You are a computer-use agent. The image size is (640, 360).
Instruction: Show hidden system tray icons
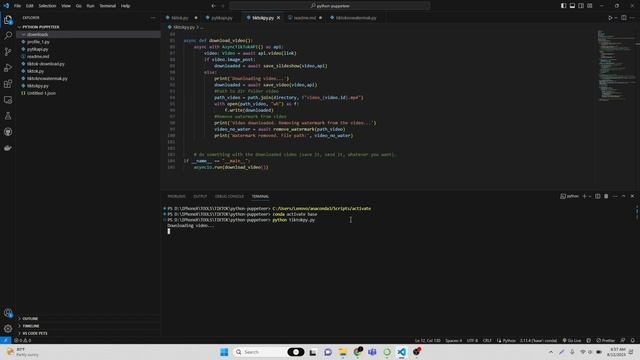[551, 352]
